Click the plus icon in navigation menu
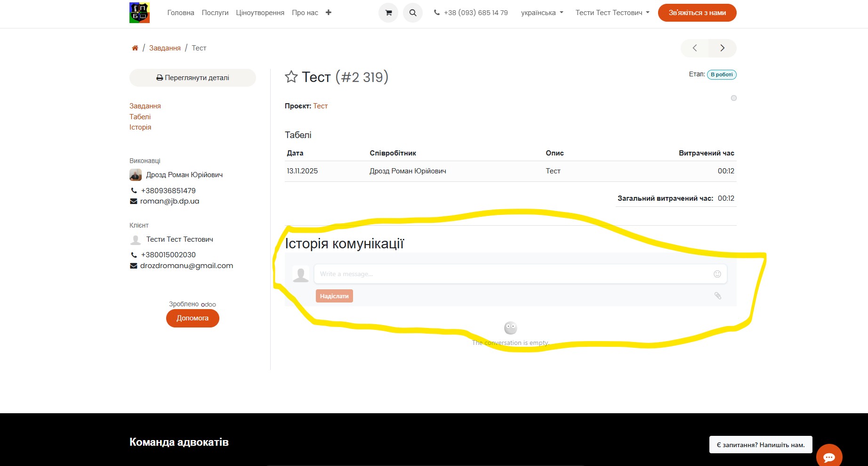 [329, 13]
